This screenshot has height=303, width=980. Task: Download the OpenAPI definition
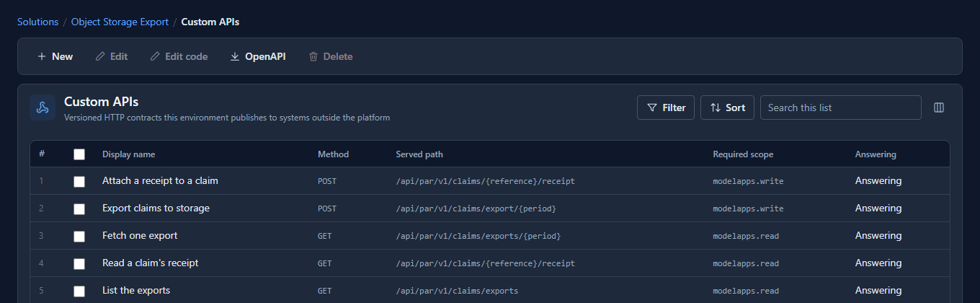pyautogui.click(x=258, y=56)
